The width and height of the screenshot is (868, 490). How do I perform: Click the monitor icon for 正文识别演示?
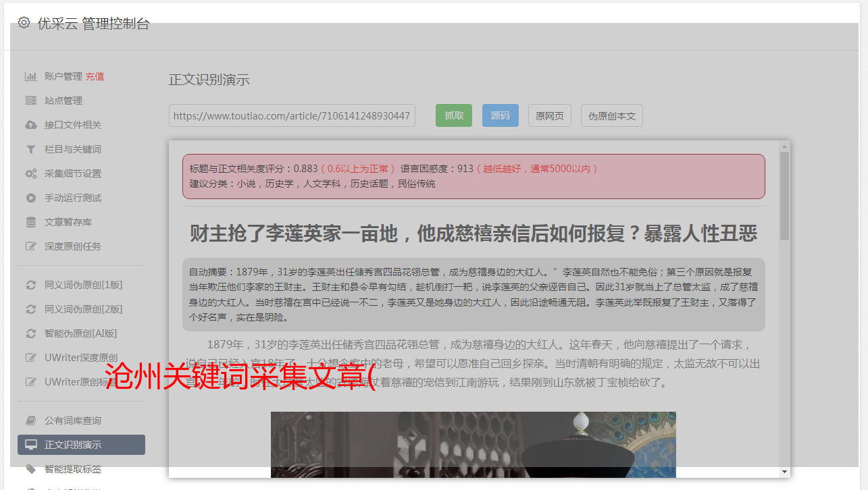[x=31, y=445]
